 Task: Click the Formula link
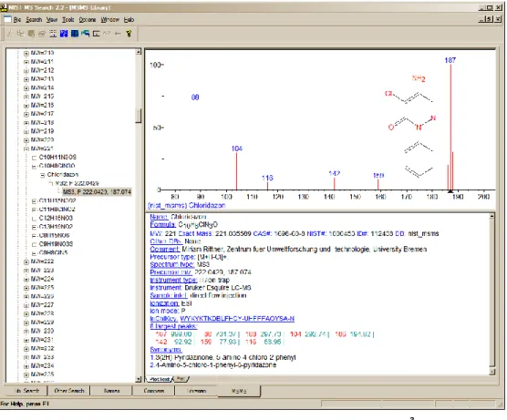click(162, 224)
